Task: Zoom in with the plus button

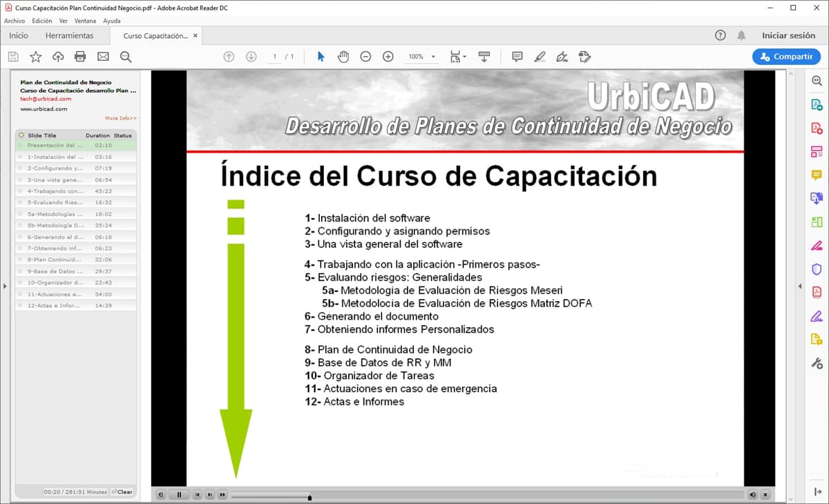Action: tap(388, 57)
